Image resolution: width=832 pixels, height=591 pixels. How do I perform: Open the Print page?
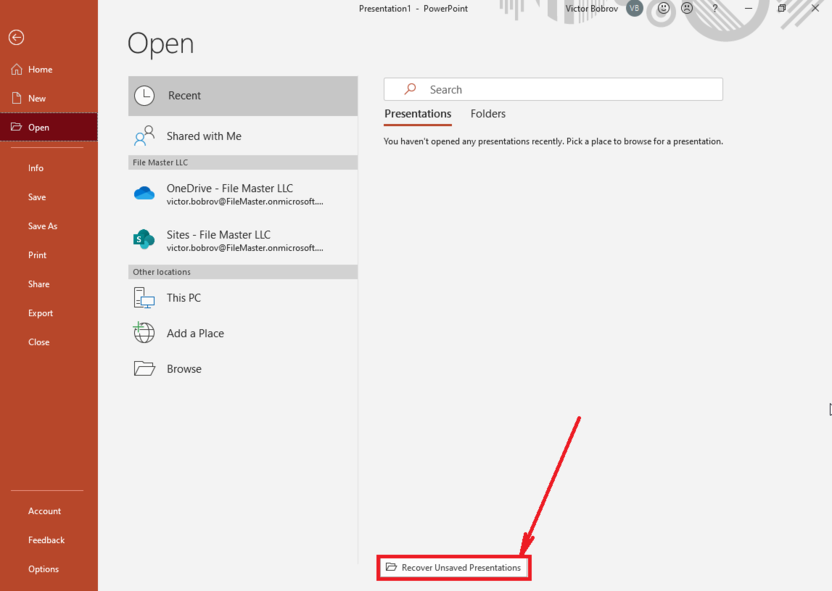(49, 255)
